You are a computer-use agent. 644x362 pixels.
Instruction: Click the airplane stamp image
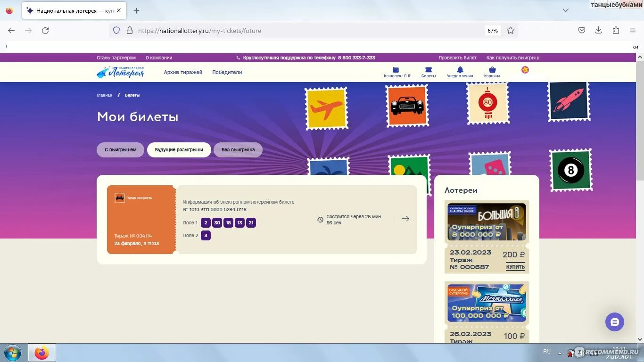pos(326,108)
